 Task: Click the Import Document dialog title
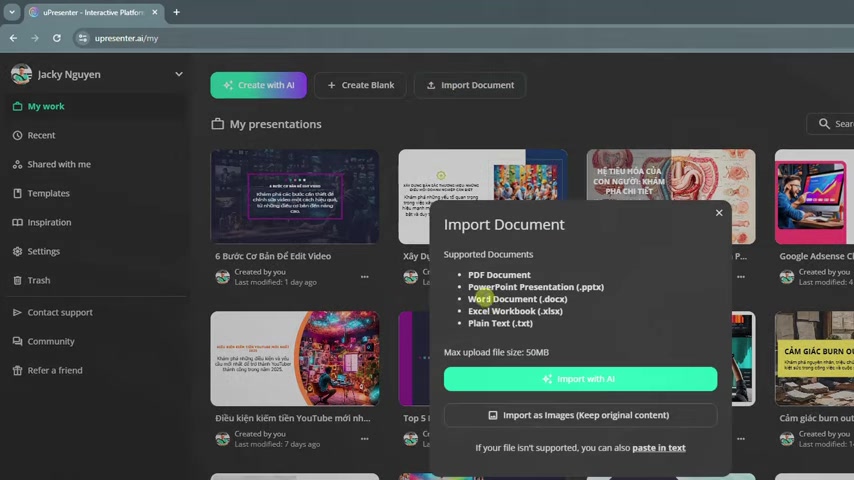pos(504,224)
